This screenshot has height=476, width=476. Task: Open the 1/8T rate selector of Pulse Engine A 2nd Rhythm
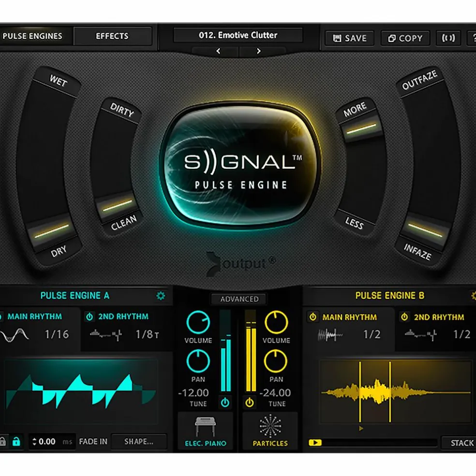click(x=147, y=334)
